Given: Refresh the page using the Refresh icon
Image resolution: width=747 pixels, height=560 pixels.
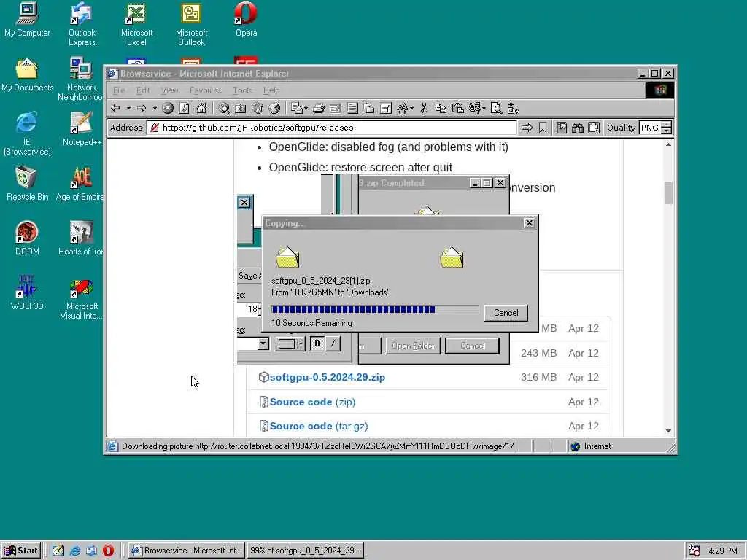Looking at the screenshot, I should click(185, 109).
